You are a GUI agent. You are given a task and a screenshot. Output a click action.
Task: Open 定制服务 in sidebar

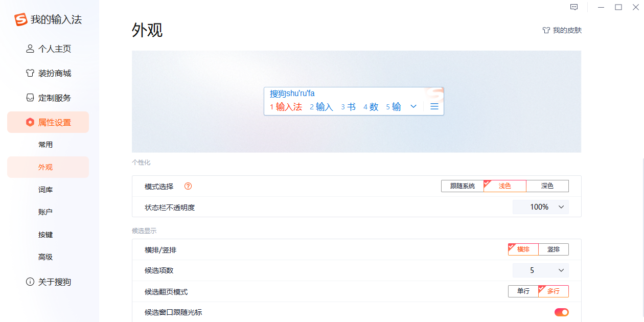click(x=48, y=98)
